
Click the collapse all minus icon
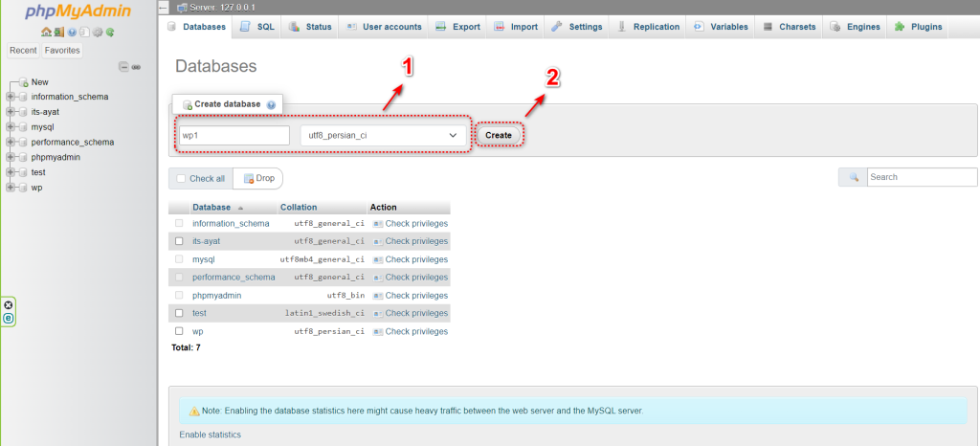(x=123, y=67)
